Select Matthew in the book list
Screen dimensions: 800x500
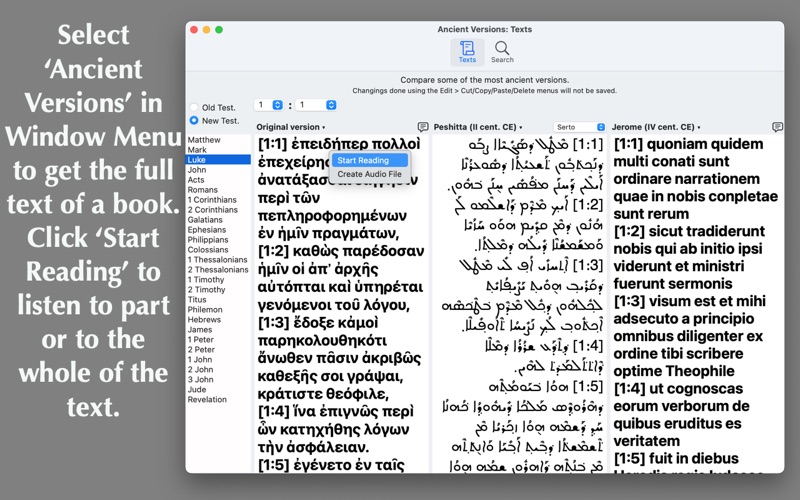point(218,140)
